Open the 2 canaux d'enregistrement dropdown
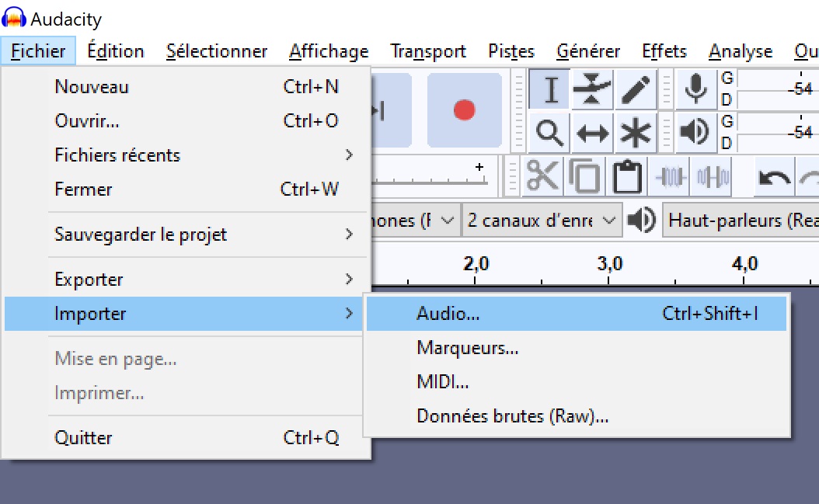The height and width of the screenshot is (504, 819). 542,220
